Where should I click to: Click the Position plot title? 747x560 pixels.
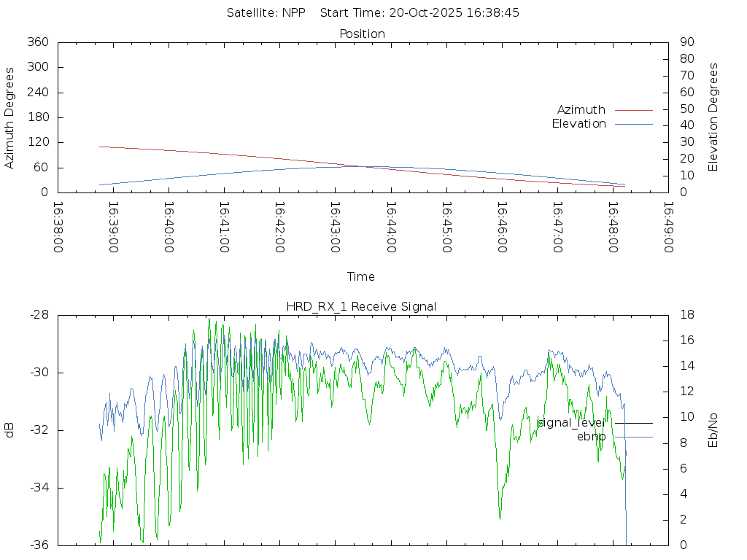(x=362, y=34)
